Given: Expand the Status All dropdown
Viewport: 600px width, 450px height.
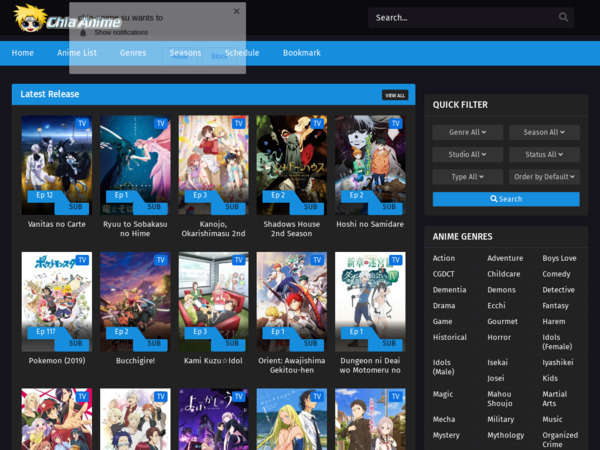Looking at the screenshot, I should click(x=544, y=155).
